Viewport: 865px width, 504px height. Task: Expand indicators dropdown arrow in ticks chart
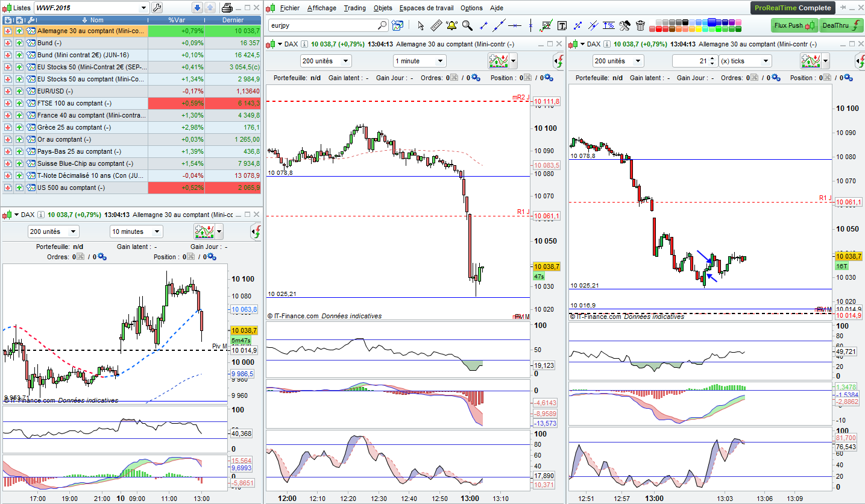pos(825,61)
